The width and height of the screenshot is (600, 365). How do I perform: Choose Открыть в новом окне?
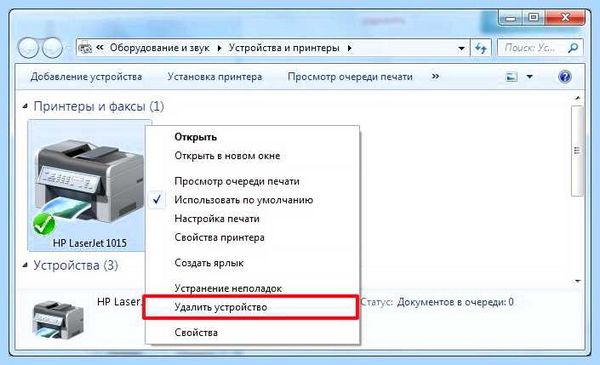[252, 156]
